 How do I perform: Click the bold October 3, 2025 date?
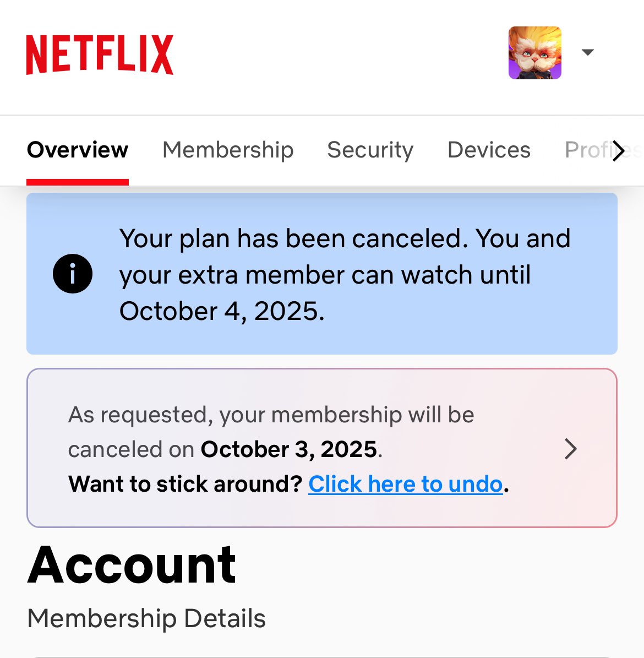coord(288,449)
